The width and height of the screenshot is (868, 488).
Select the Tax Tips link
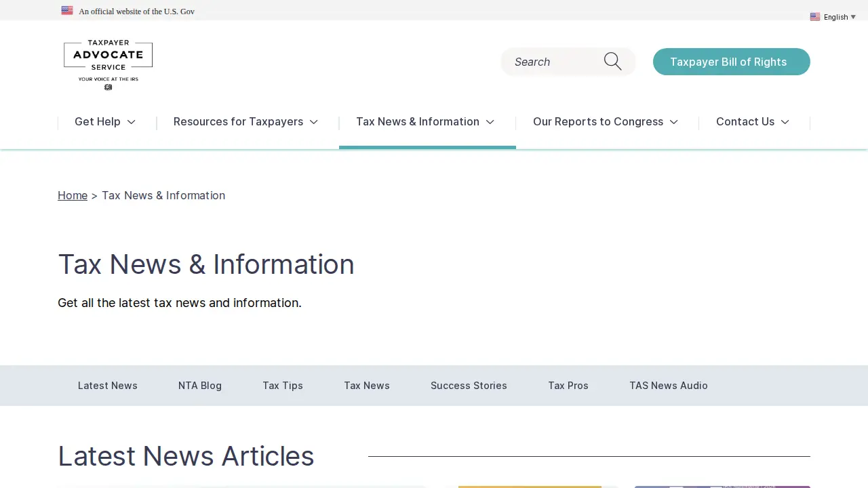point(283,386)
